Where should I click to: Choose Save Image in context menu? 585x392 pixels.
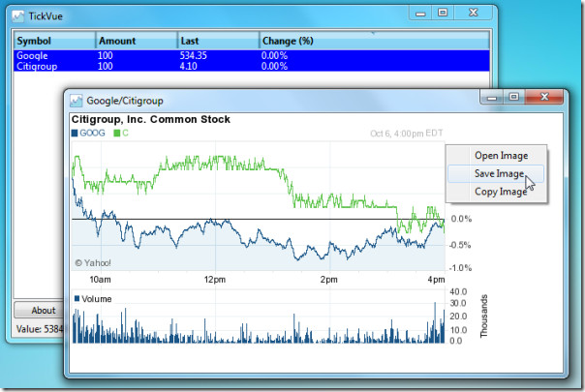pos(496,174)
